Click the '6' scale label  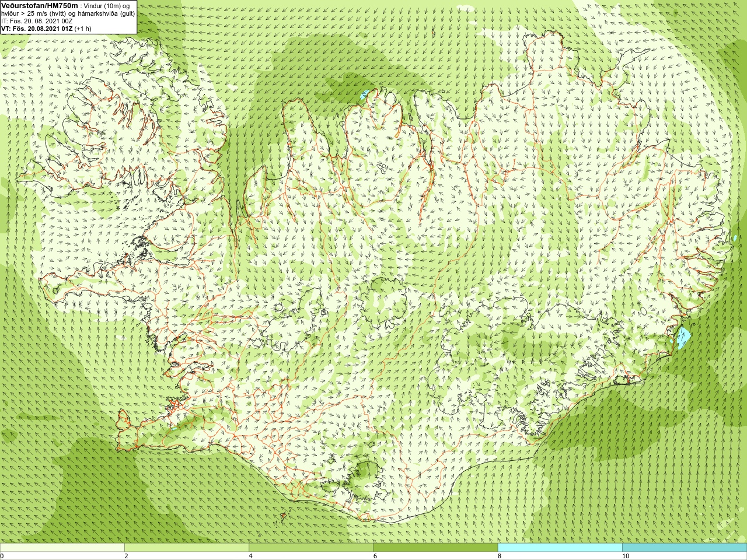pyautogui.click(x=375, y=556)
